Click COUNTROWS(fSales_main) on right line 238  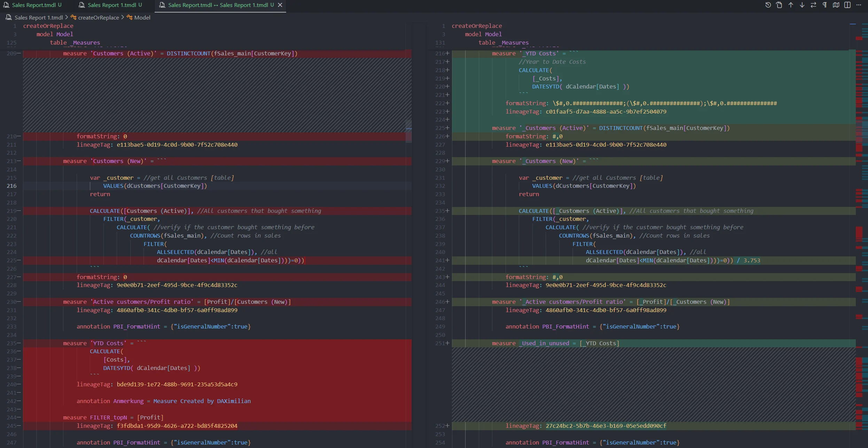[x=596, y=235]
